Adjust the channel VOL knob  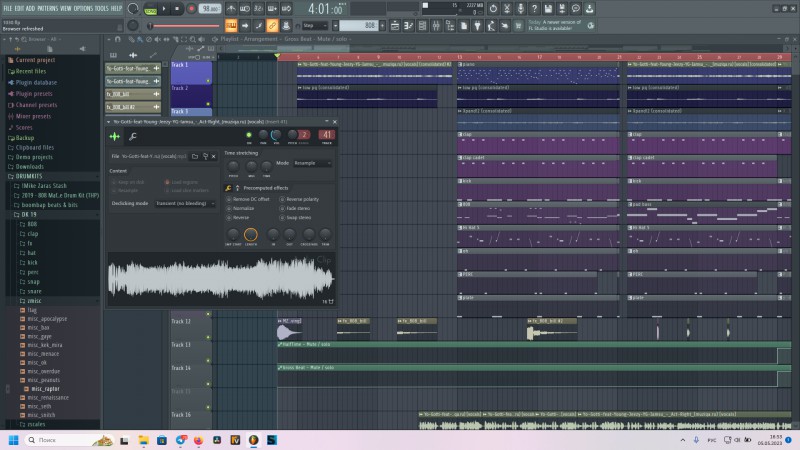[276, 135]
